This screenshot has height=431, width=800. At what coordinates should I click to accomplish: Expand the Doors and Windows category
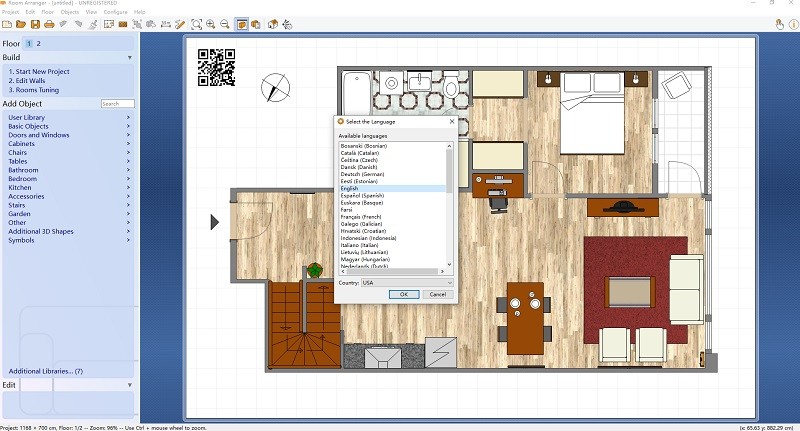click(68, 135)
